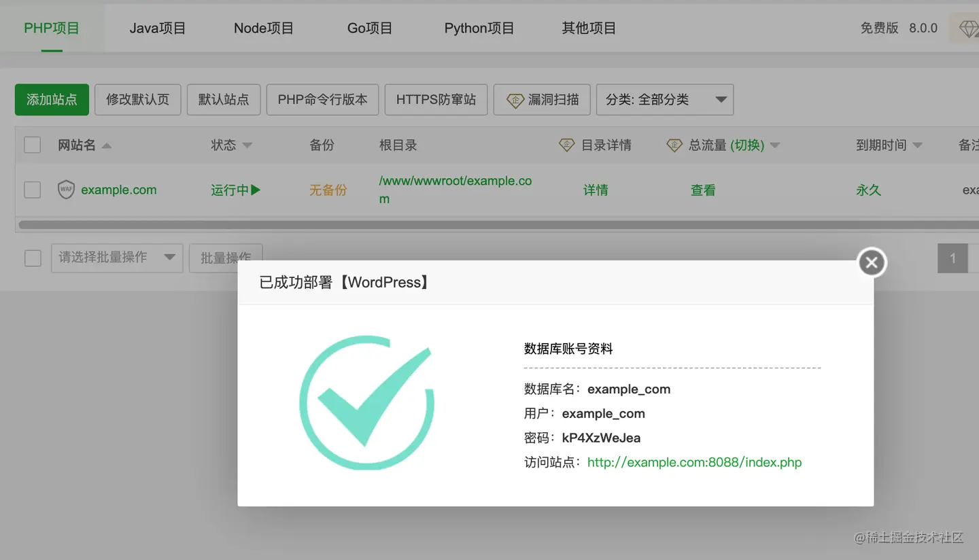The width and height of the screenshot is (979, 560).
Task: Open the 分类: 全部分类 dropdown
Action: [664, 100]
